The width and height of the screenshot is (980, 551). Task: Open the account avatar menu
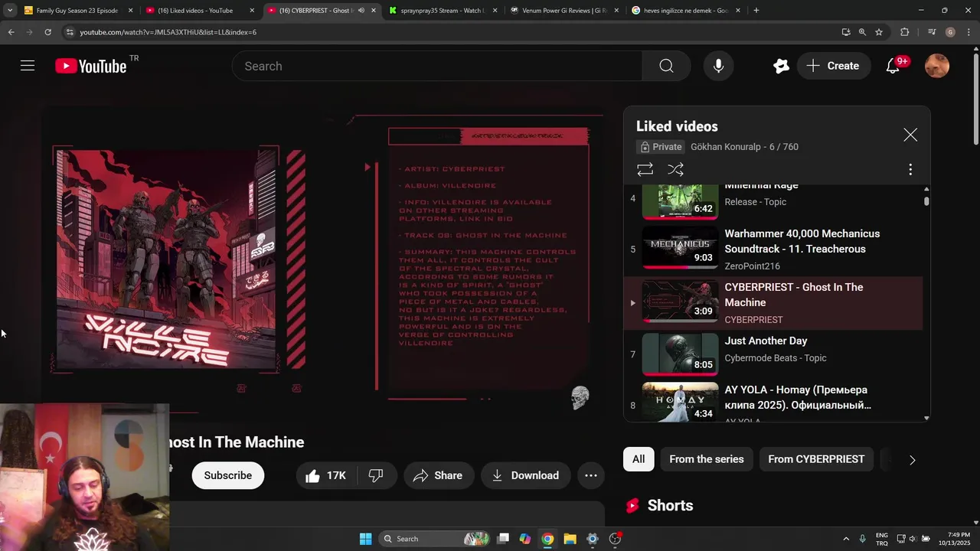tap(937, 66)
